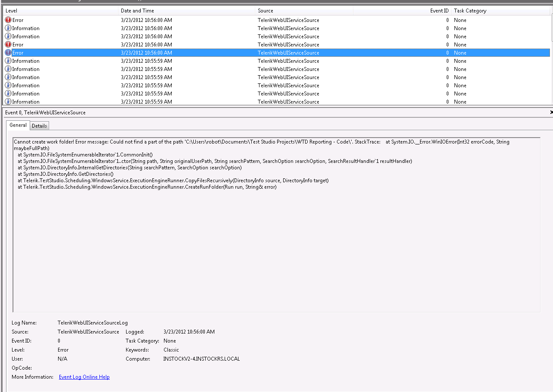Open the Event Log Online Help link
553x392 pixels.
pyautogui.click(x=84, y=377)
